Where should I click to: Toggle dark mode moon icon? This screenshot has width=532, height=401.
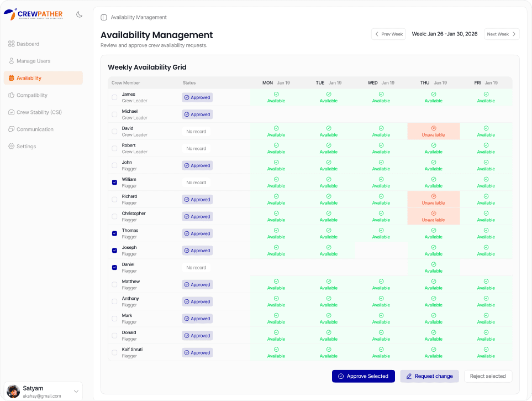pos(79,14)
